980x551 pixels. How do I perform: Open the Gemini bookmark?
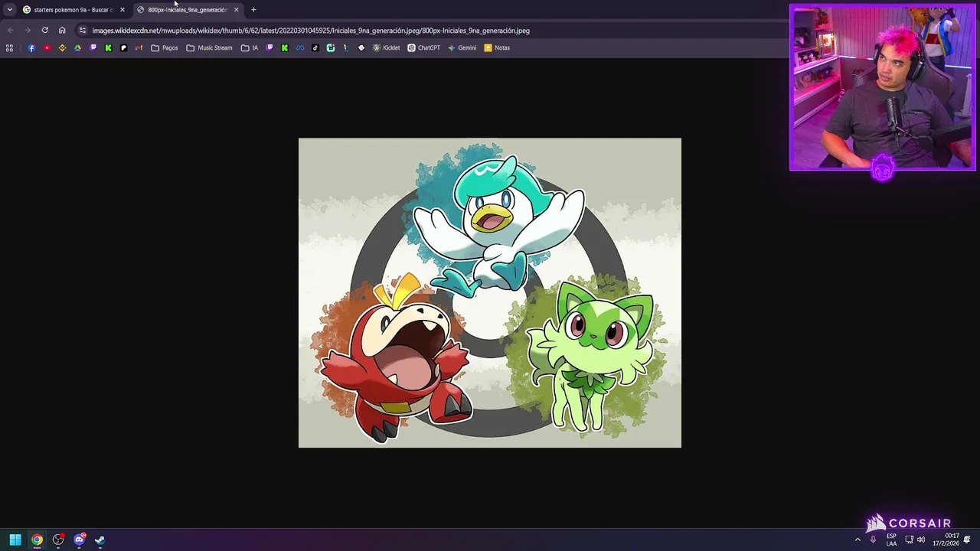coord(462,47)
